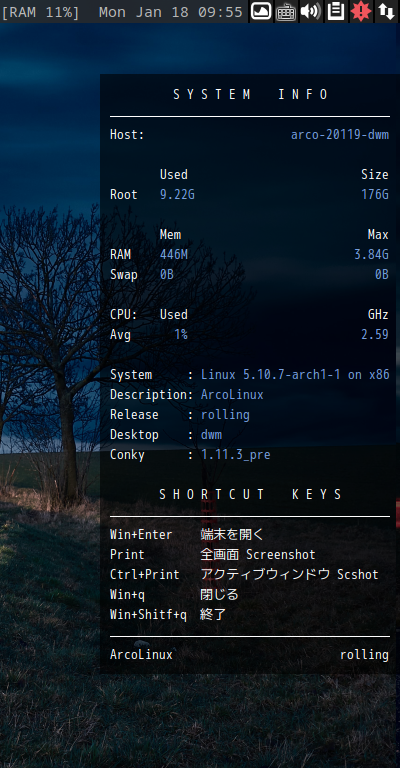Click rolling in the Release row

[225, 415]
